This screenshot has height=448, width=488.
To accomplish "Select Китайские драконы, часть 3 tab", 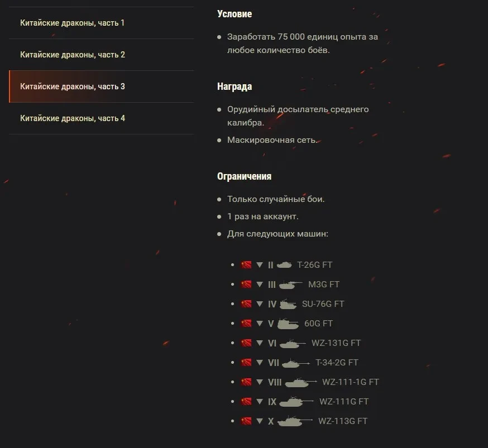I will [x=102, y=86].
